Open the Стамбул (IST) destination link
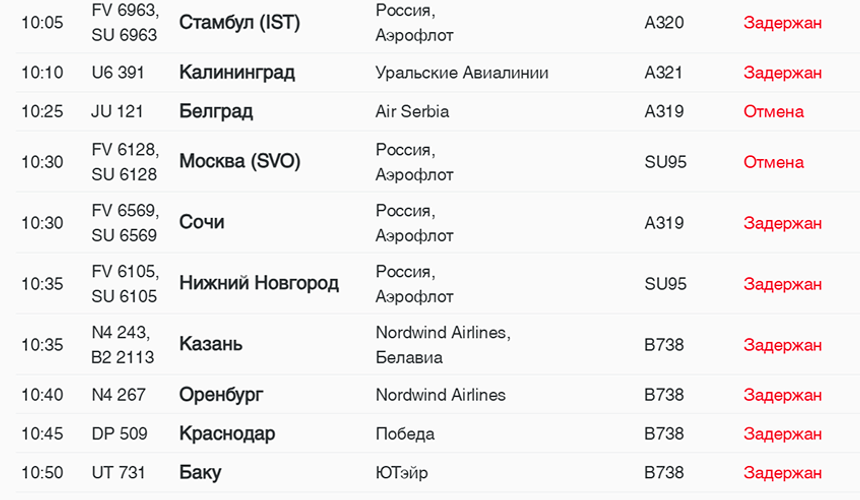The image size is (860, 500). point(239,23)
